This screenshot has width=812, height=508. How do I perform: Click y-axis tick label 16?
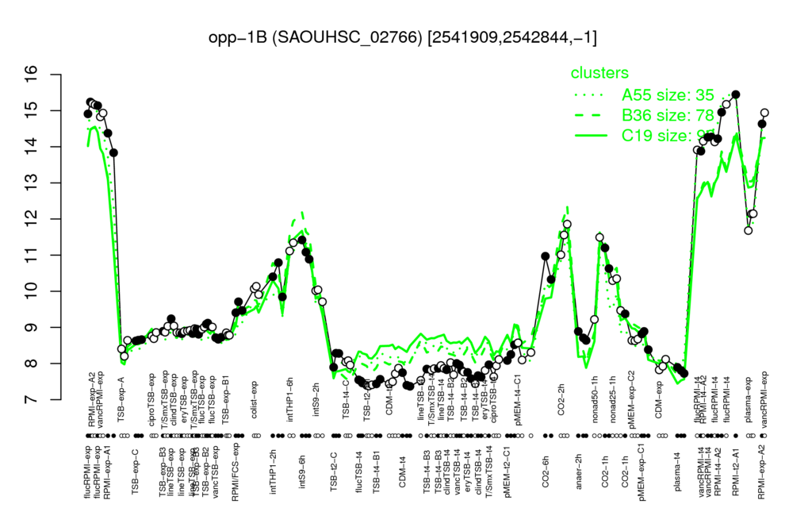(32, 75)
